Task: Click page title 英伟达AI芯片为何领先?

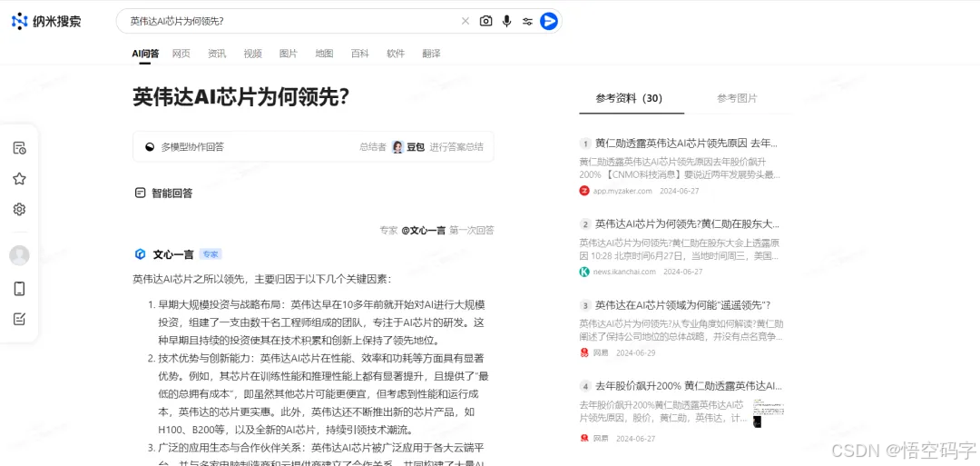Action: point(240,98)
